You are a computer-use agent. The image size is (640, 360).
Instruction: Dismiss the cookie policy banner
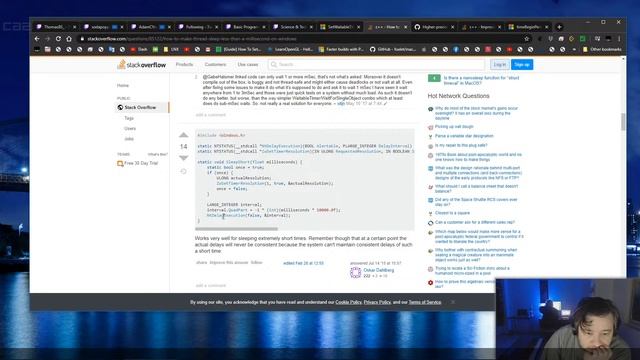coord(453,302)
